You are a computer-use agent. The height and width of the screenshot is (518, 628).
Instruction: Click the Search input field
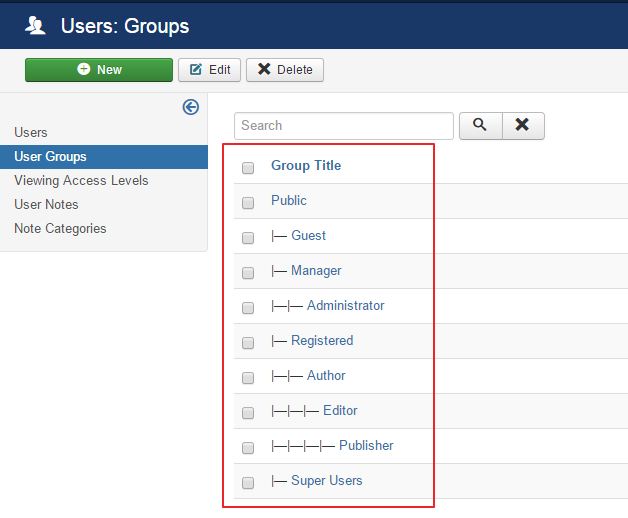point(343,125)
